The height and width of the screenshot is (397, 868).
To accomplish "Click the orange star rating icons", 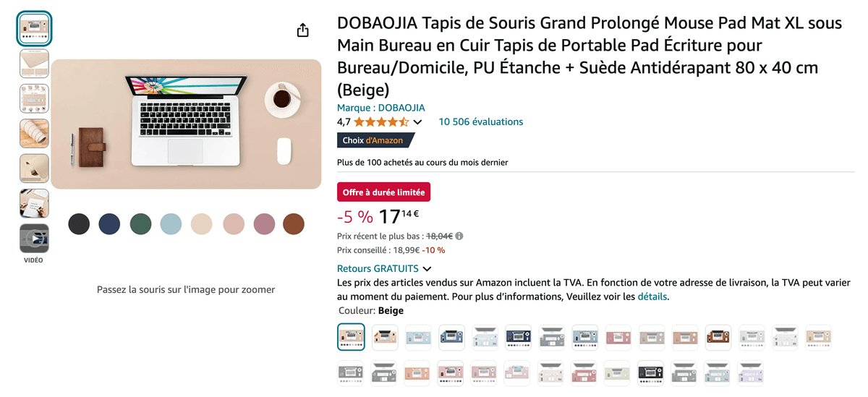I will tap(381, 122).
